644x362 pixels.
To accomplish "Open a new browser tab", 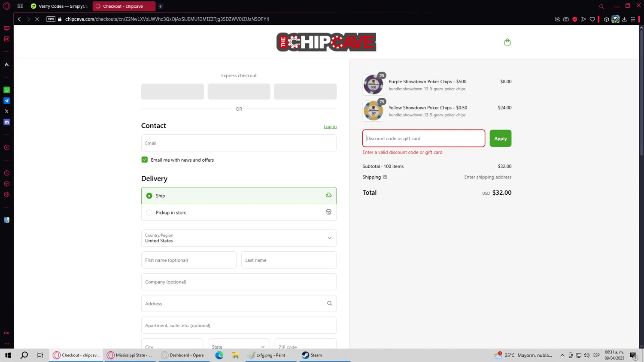I will tap(161, 6).
